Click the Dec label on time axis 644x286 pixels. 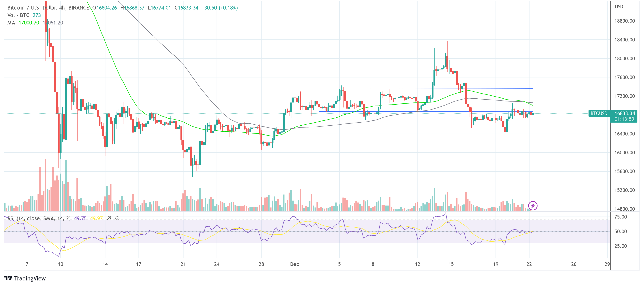[294, 264]
